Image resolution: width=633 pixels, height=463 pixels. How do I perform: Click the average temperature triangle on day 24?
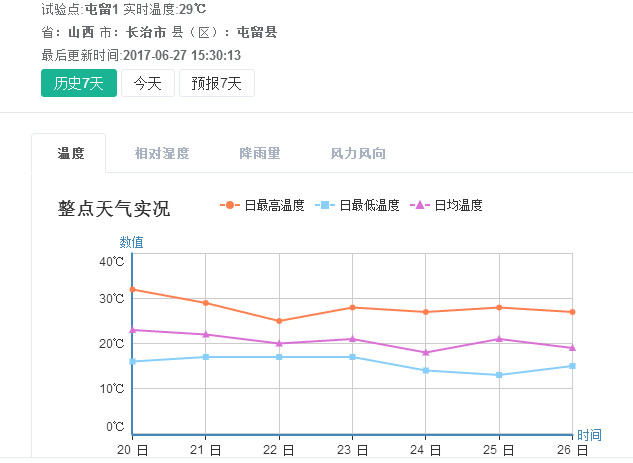click(426, 352)
